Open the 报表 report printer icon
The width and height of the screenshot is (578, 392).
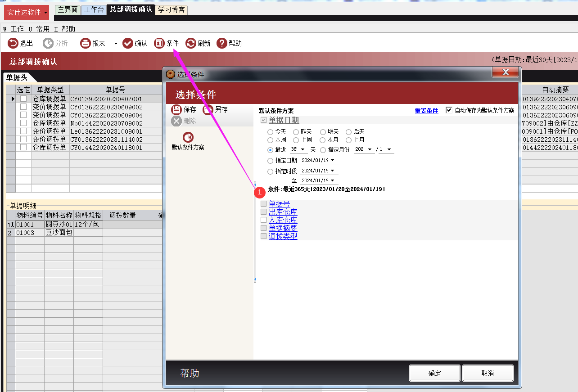(x=86, y=43)
